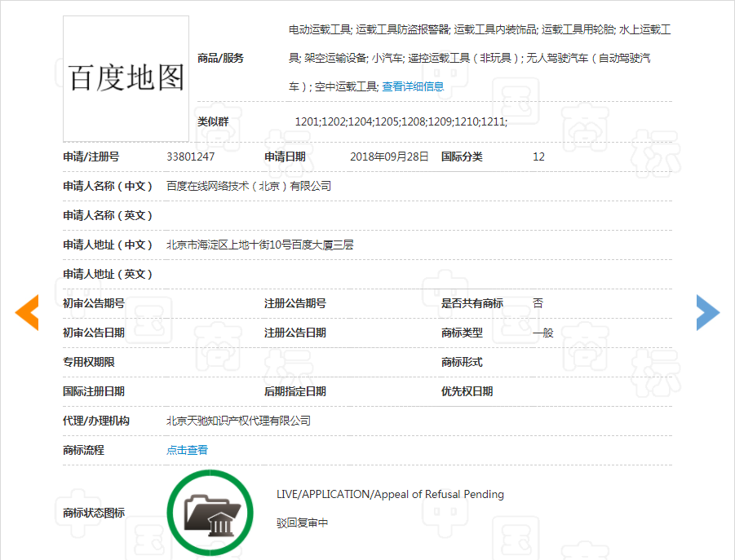Click the 商标形式 label

tap(462, 362)
